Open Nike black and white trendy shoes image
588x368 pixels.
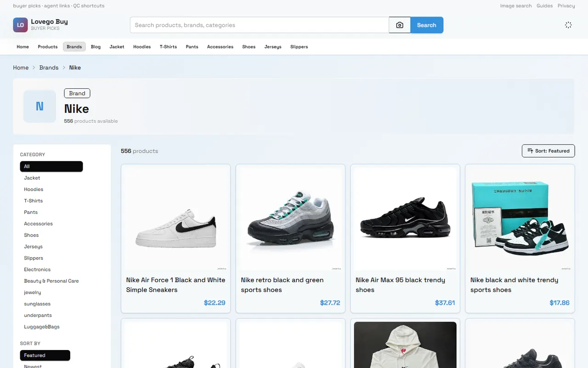(520, 219)
